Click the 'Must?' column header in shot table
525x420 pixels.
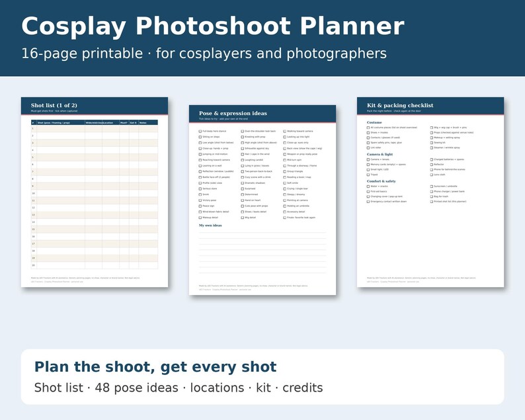pyautogui.click(x=124, y=123)
